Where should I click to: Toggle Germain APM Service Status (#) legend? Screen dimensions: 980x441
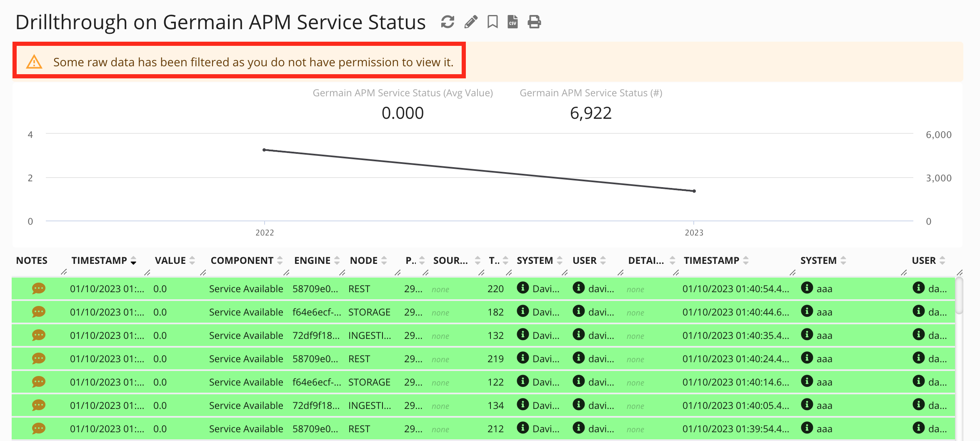pyautogui.click(x=591, y=93)
